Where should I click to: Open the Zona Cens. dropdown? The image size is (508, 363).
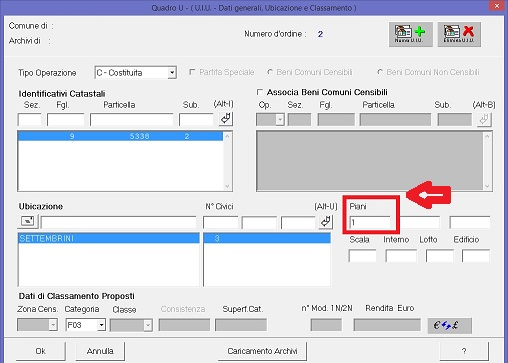click(x=53, y=325)
